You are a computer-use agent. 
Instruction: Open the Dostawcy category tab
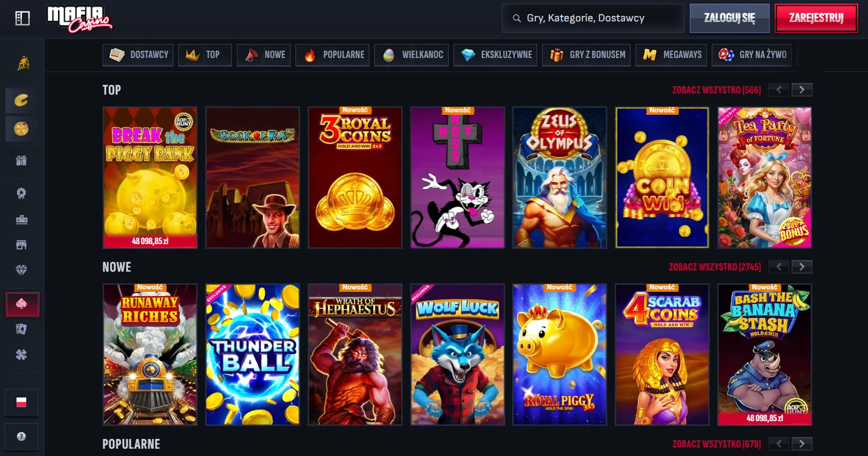(x=139, y=55)
